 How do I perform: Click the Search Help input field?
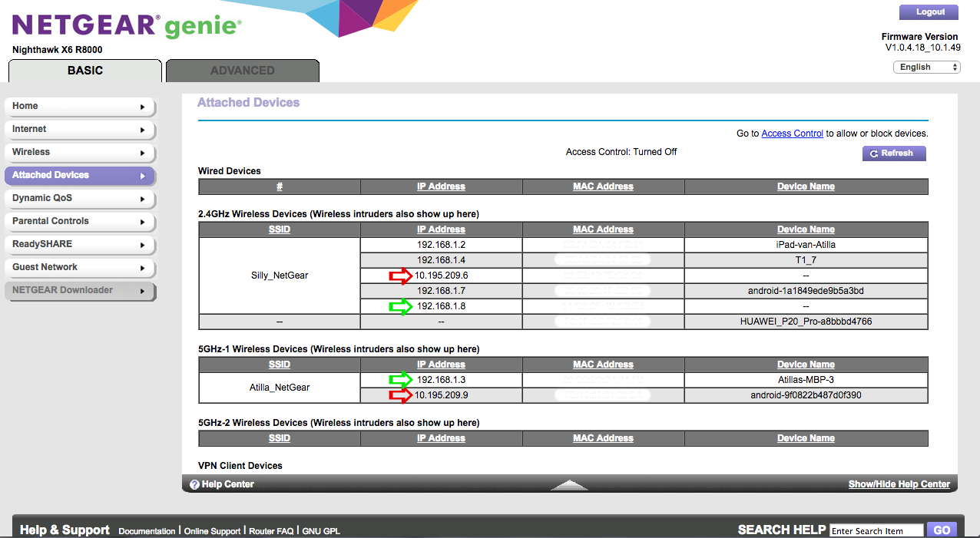[x=876, y=530]
